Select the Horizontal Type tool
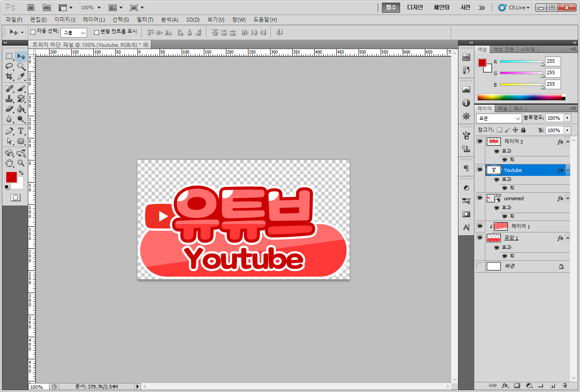The width and height of the screenshot is (580, 392). pyautogui.click(x=21, y=131)
